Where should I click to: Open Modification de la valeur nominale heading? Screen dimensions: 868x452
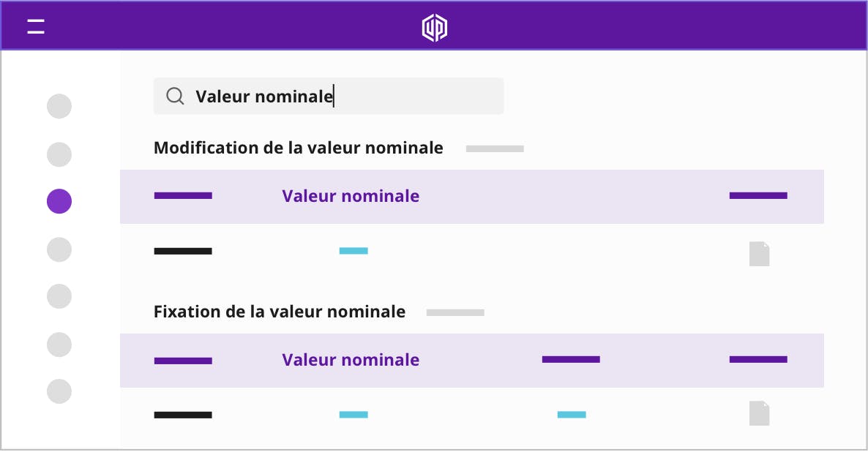(299, 148)
